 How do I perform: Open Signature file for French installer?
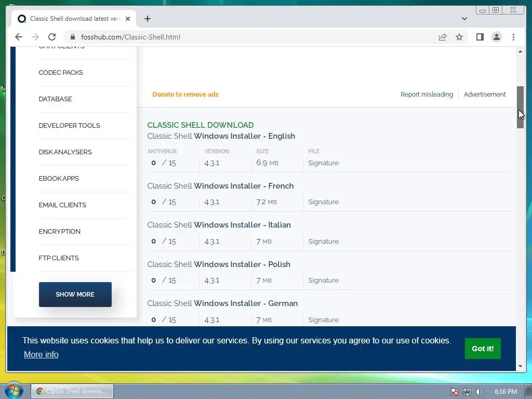pos(323,202)
